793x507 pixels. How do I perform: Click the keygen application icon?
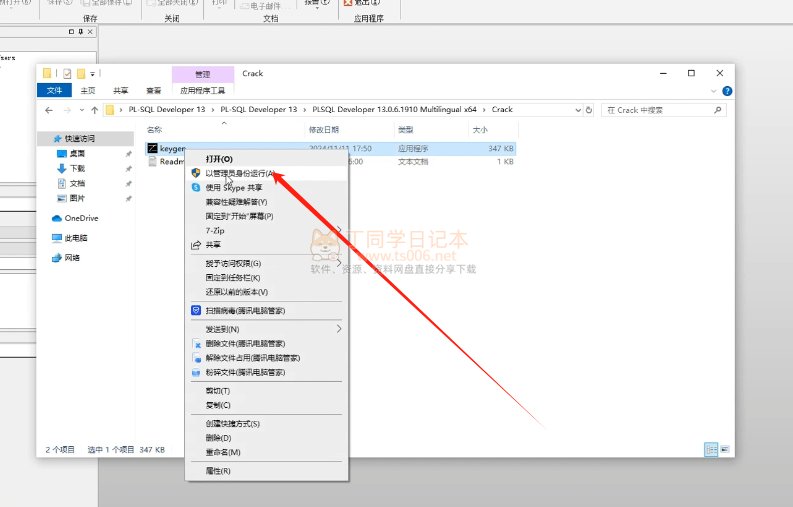[152, 148]
